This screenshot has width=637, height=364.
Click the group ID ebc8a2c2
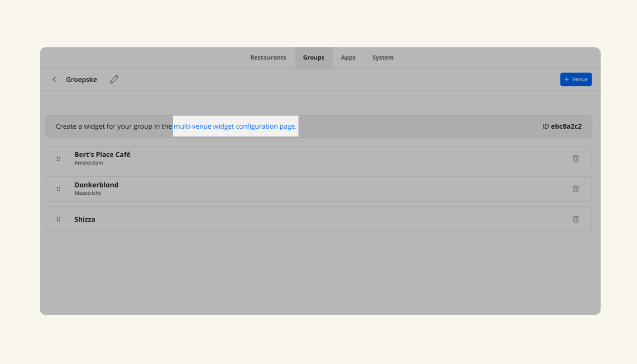coord(566,126)
